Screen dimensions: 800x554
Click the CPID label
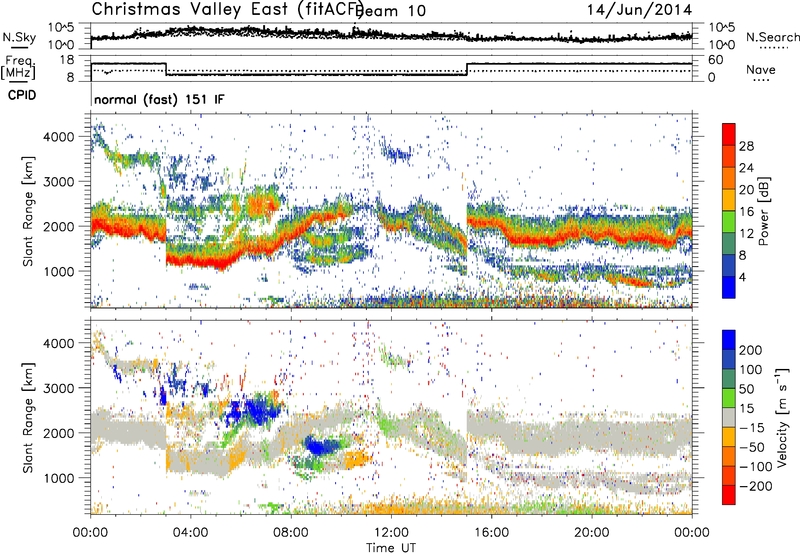tap(22, 95)
